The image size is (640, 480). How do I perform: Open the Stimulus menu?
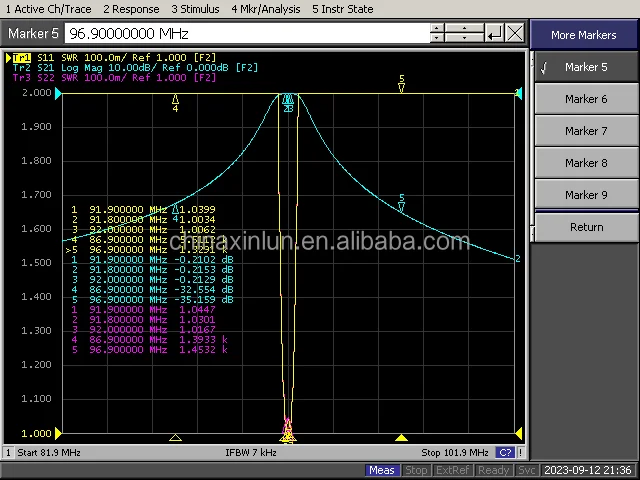coord(196,9)
